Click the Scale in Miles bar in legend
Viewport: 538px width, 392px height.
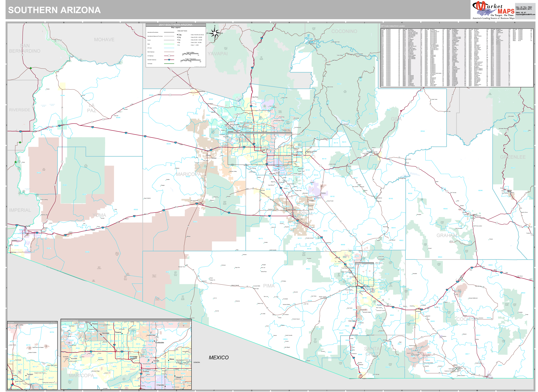(x=191, y=54)
